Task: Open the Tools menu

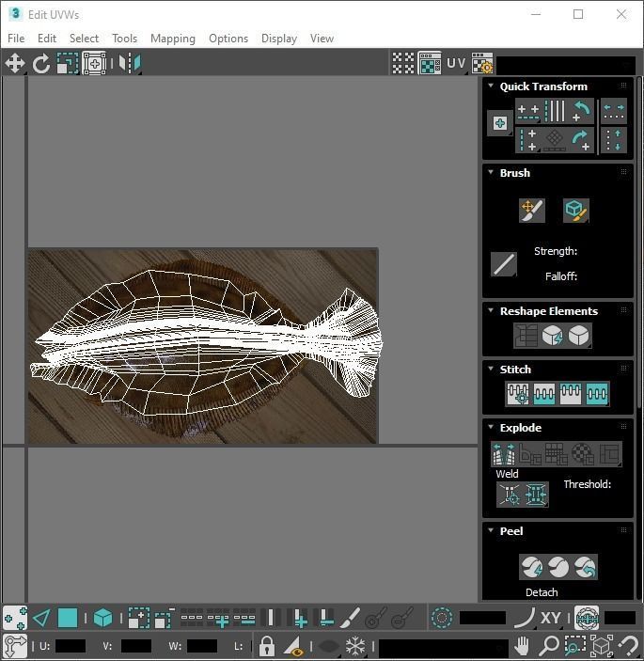Action: [x=124, y=39]
